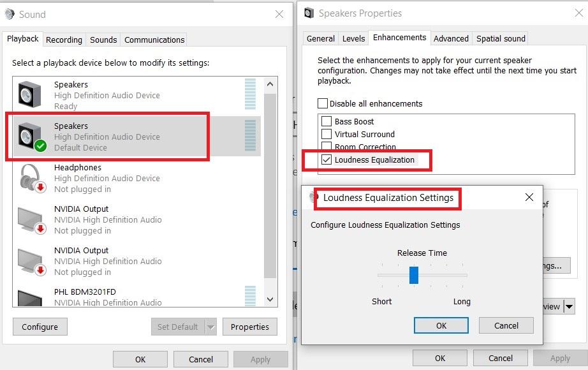The width and height of the screenshot is (588, 370).
Task: Click the first Speakers device icon marked Ready
Action: 30,95
